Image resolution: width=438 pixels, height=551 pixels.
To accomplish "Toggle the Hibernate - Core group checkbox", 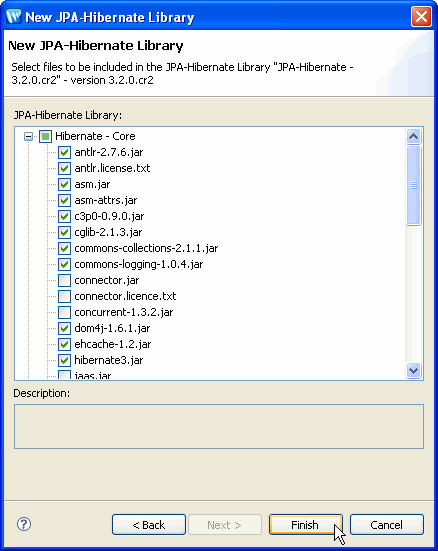I will tap(45, 136).
